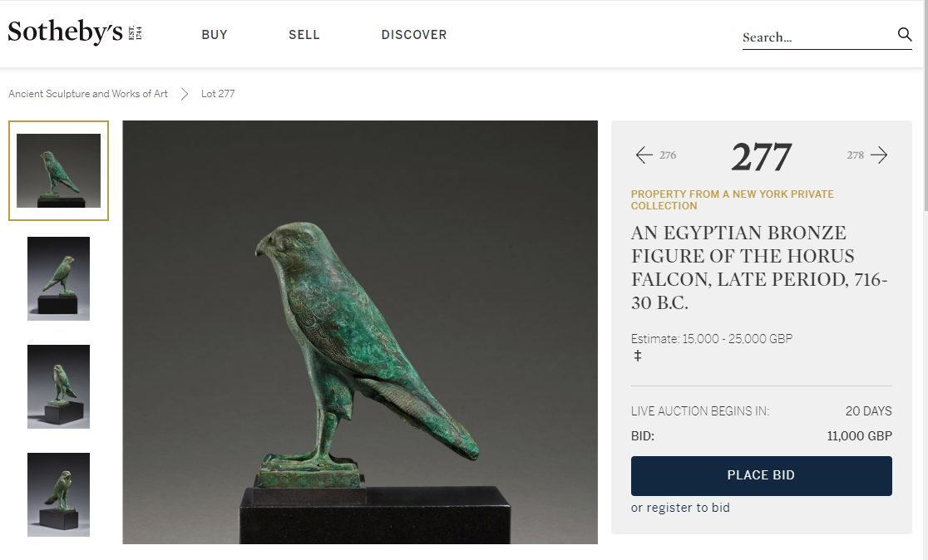The image size is (928, 560).
Task: Select the first falcon thumbnail
Action: coord(58,171)
